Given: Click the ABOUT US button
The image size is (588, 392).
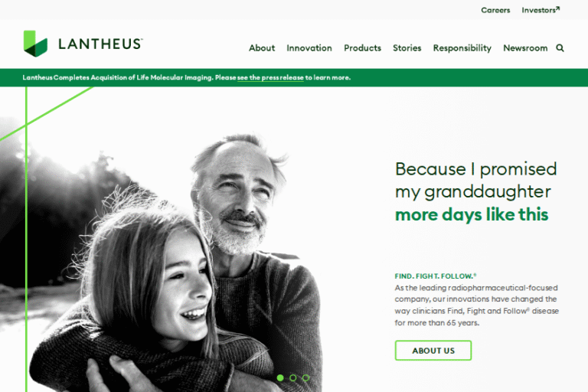Looking at the screenshot, I should (x=433, y=351).
